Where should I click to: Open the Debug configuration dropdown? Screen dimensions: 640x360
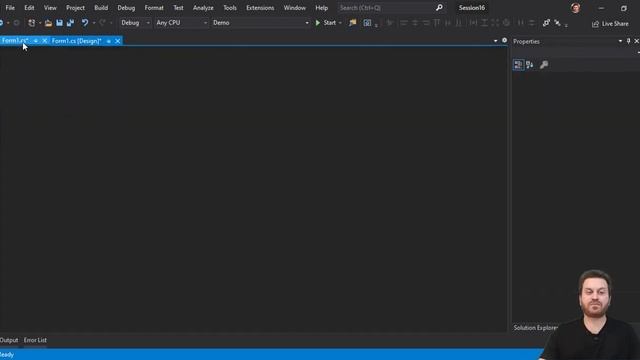pos(135,23)
